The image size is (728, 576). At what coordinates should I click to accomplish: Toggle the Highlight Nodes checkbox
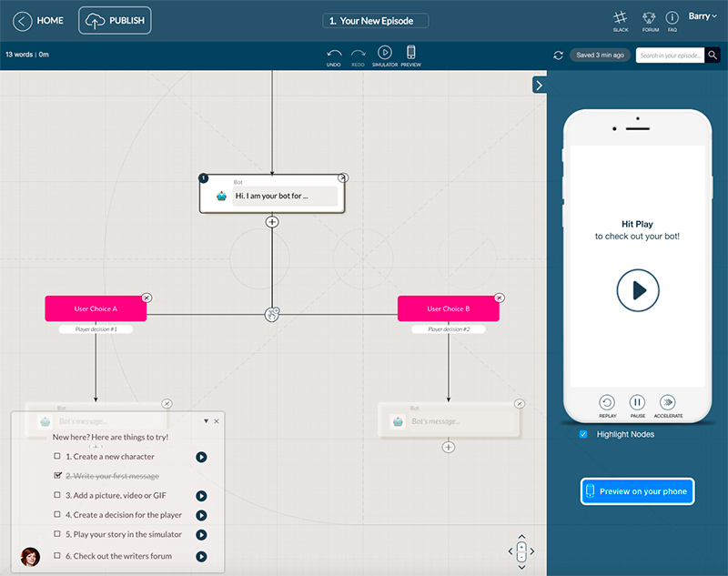click(584, 435)
